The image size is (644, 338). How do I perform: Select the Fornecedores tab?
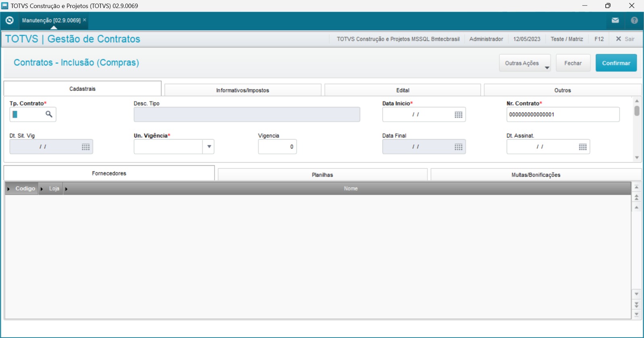click(x=109, y=173)
